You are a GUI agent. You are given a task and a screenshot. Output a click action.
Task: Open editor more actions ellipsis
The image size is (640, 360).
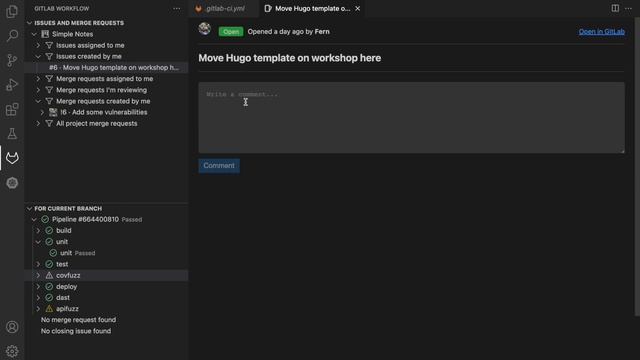628,8
